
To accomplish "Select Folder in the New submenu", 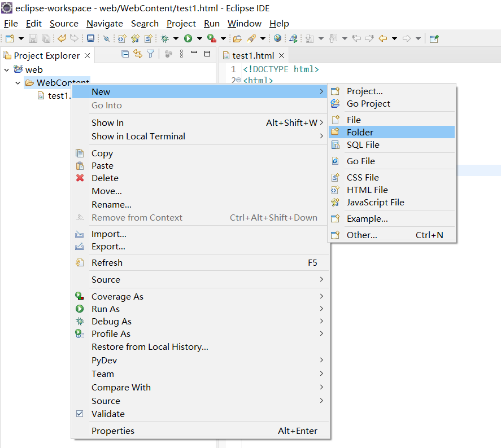I will (x=391, y=132).
